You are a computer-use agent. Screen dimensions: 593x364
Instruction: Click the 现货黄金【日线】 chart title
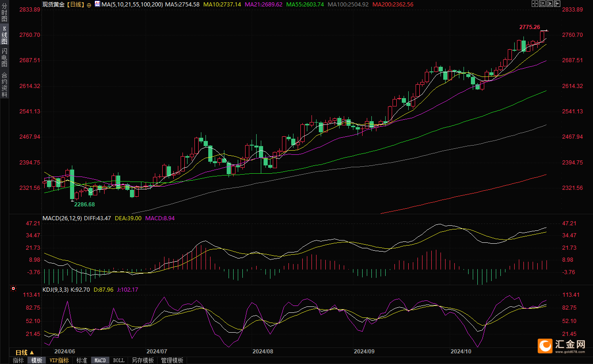(x=63, y=4)
